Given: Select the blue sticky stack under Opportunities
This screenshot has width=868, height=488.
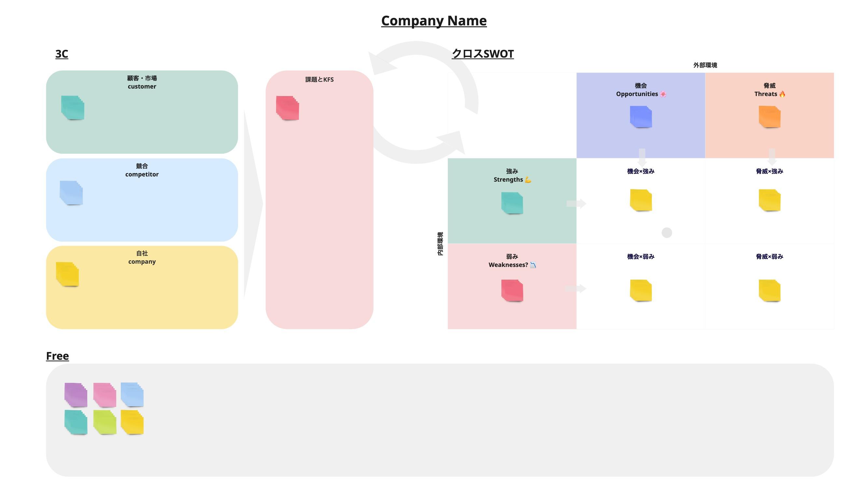Looking at the screenshot, I should [641, 117].
